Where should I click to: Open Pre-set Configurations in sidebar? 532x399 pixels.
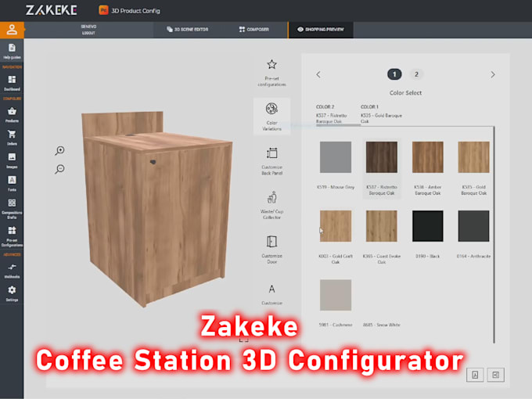point(12,236)
